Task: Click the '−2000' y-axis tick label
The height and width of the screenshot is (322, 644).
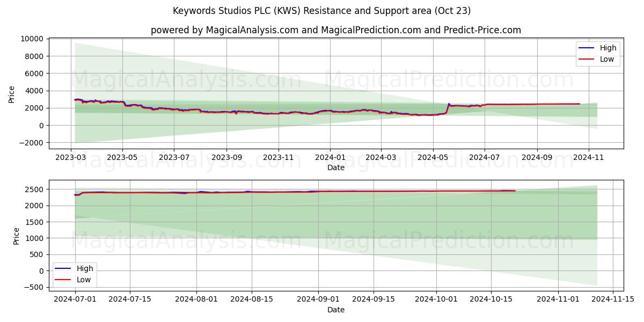Action: [x=32, y=143]
